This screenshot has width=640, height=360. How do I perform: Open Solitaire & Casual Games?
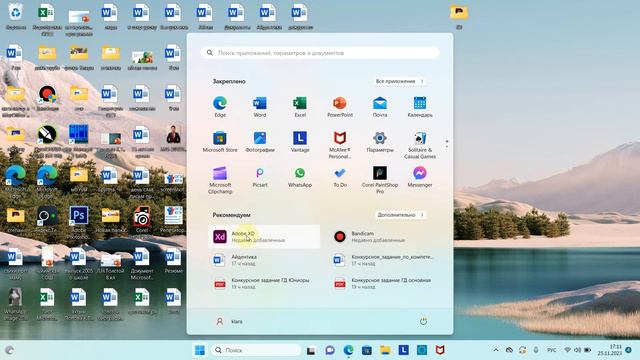point(420,145)
